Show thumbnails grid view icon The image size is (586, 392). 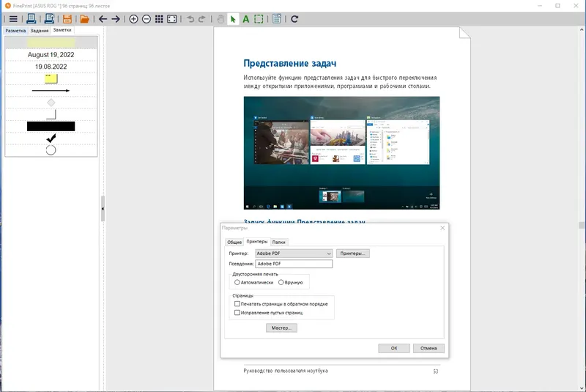point(159,19)
